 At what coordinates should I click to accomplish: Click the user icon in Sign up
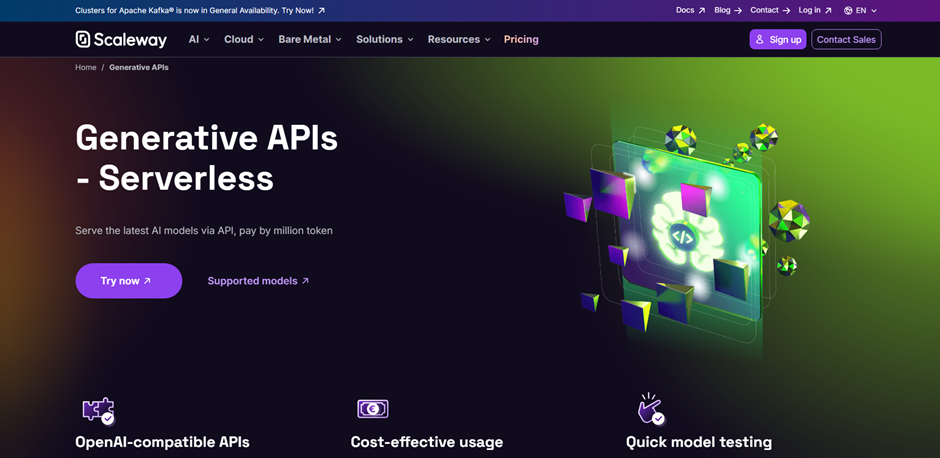760,40
